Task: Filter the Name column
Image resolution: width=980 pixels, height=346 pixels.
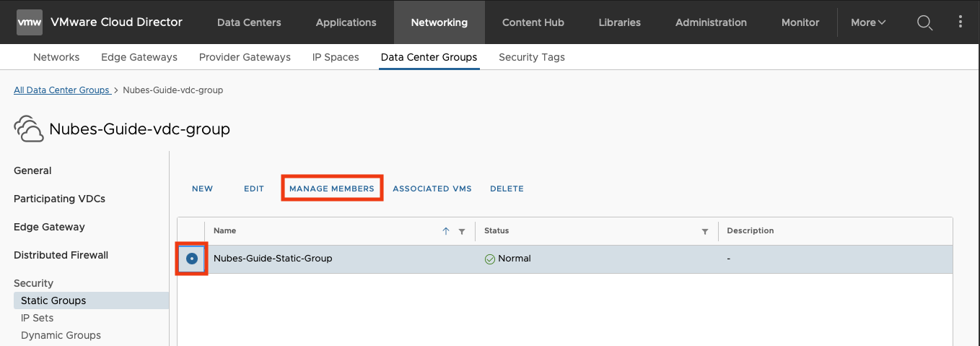Action: pyautogui.click(x=462, y=231)
